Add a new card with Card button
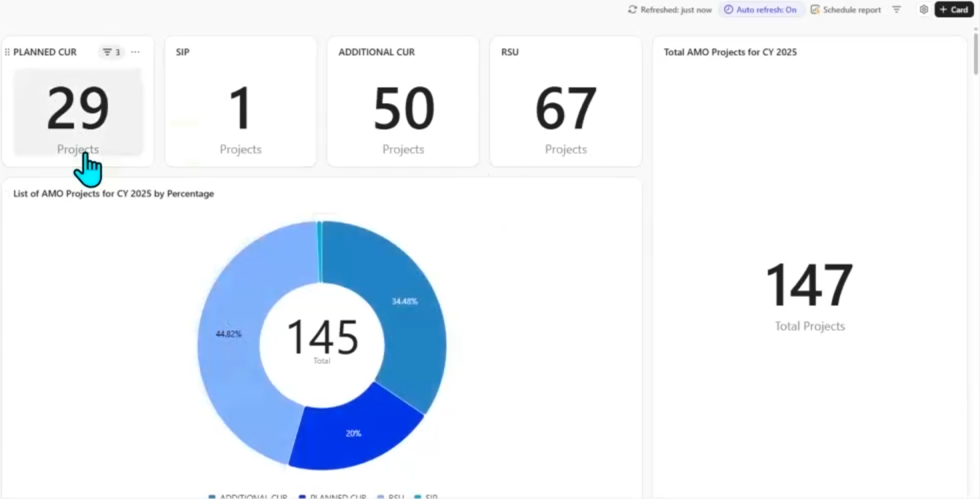Viewport: 980px width, 499px height. [954, 10]
